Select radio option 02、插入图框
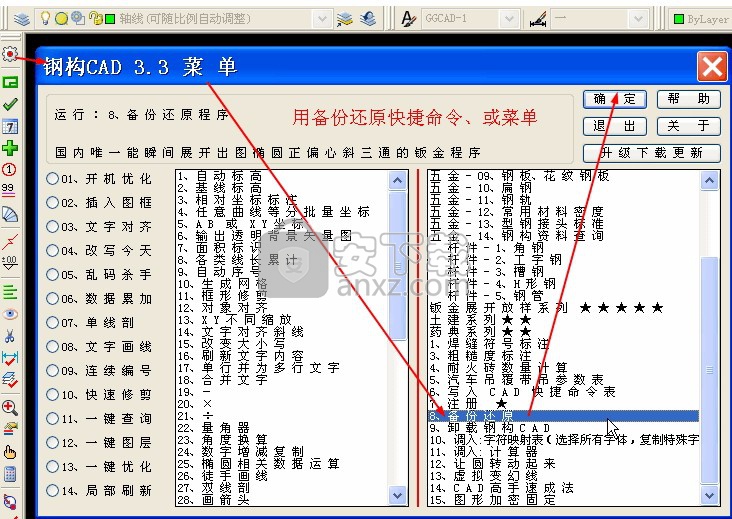The height and width of the screenshot is (519, 732). point(52,203)
